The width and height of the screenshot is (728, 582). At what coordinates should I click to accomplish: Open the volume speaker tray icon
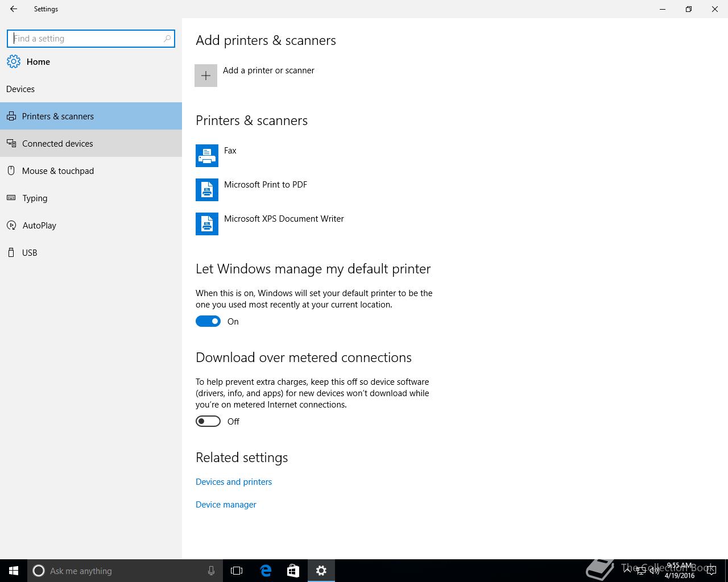(x=655, y=571)
